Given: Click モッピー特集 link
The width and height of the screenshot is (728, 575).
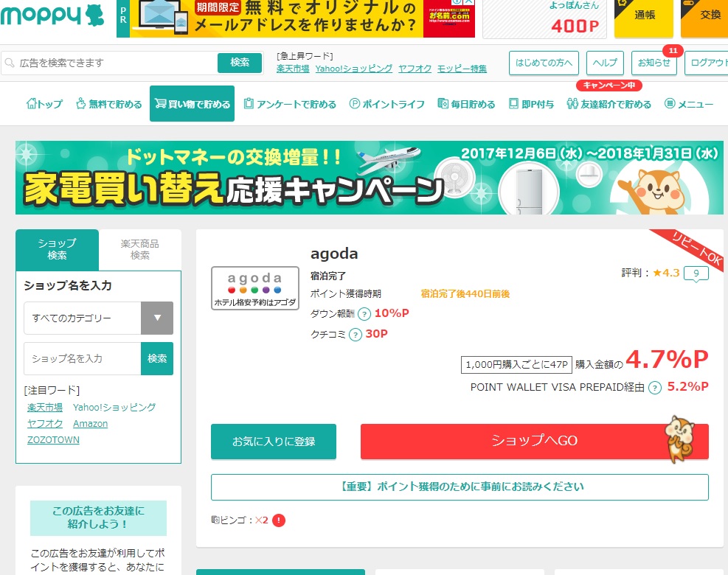Looking at the screenshot, I should coord(462,69).
